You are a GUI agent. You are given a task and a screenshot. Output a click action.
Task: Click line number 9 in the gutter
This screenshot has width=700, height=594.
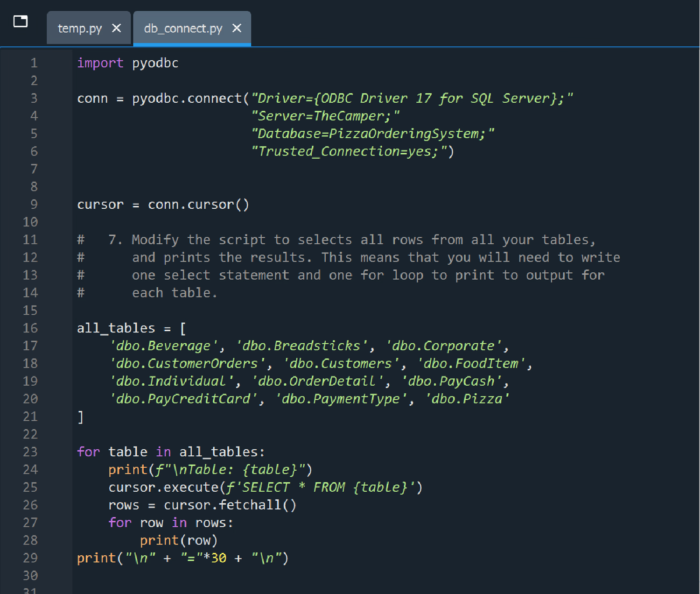pyautogui.click(x=34, y=205)
